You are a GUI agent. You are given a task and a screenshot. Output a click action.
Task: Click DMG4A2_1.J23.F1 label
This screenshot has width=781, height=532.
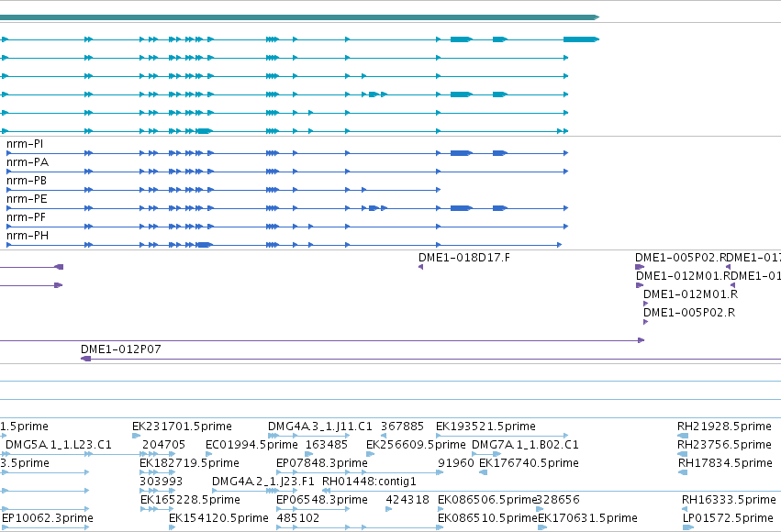(x=263, y=482)
